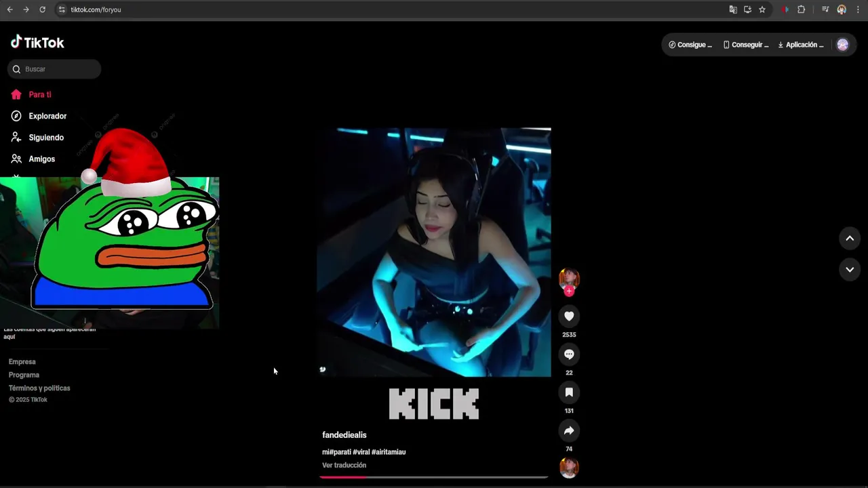Go to the next video with the down chevron
This screenshot has width=868, height=488.
point(850,270)
